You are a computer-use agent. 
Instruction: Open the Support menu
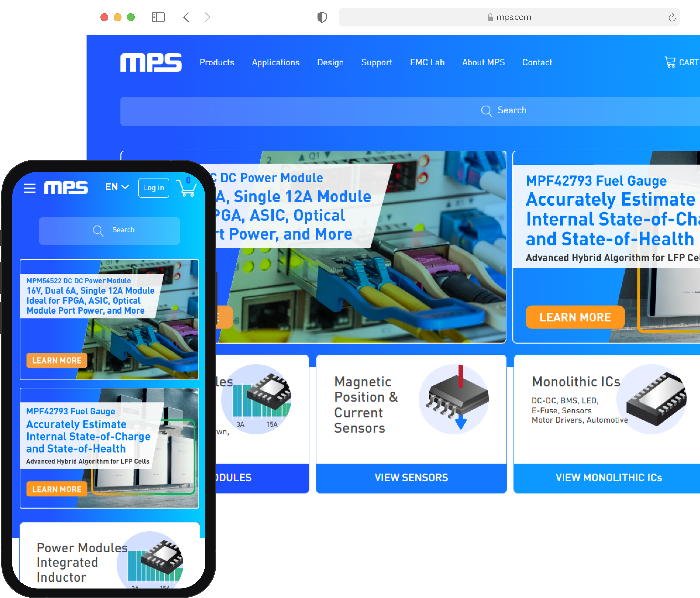click(x=377, y=63)
